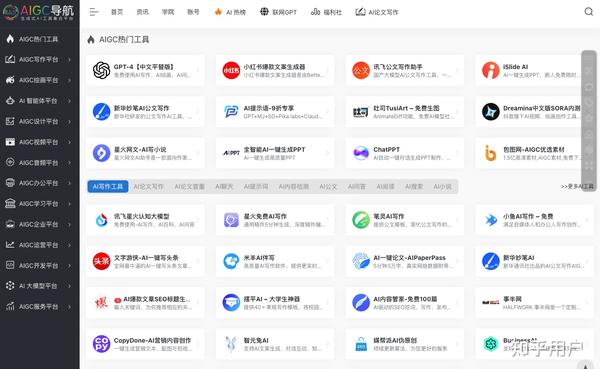Click the 吐司TusiArt logo icon
This screenshot has width=600, height=369.
(x=361, y=112)
